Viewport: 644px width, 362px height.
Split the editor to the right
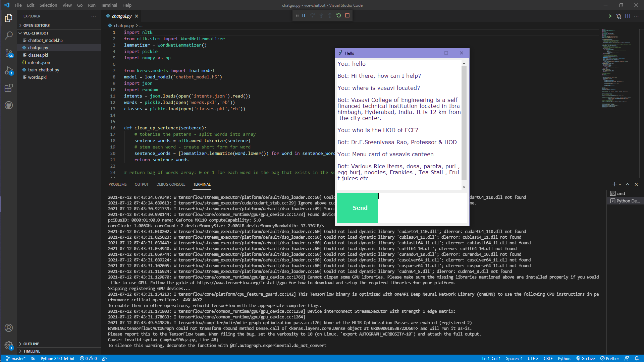click(628, 16)
